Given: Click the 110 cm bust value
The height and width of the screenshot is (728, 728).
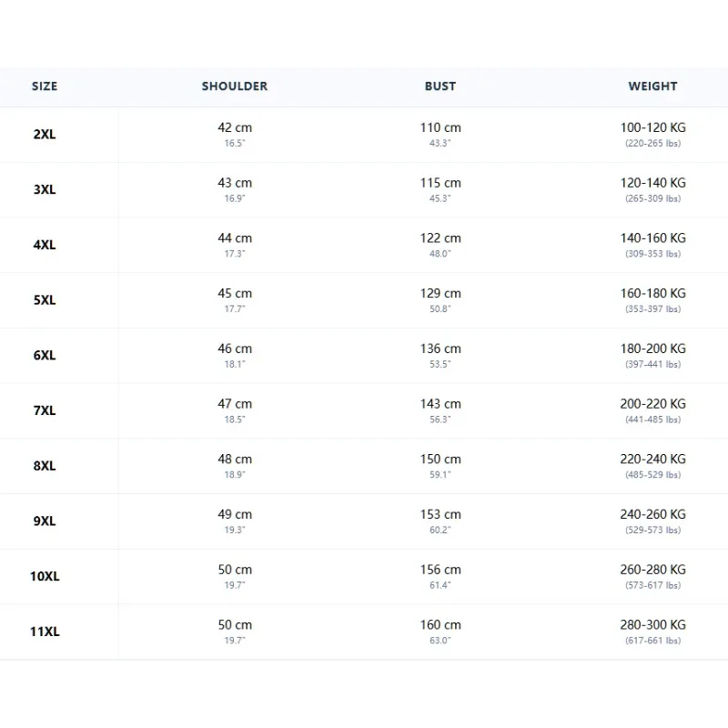Looking at the screenshot, I should [440, 127].
